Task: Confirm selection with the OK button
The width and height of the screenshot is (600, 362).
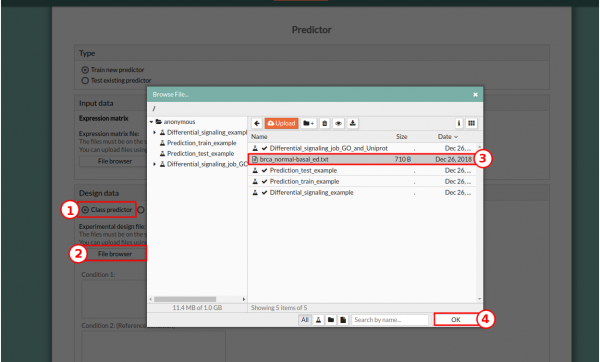Action: [456, 320]
